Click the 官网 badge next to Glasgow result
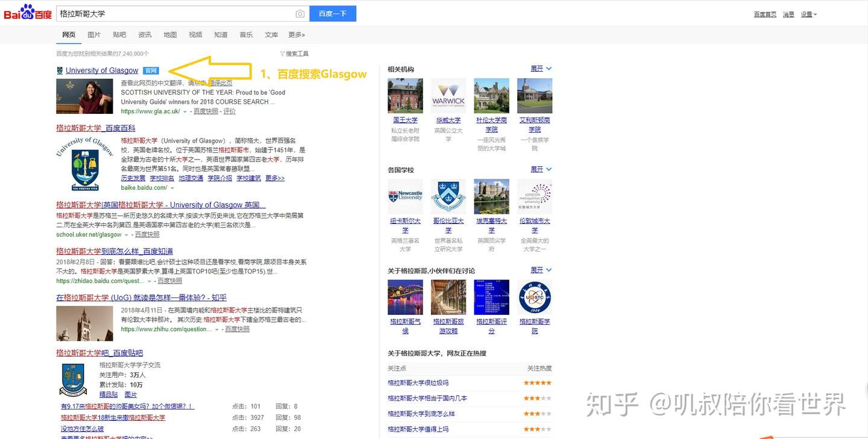This screenshot has width=868, height=439. click(151, 70)
